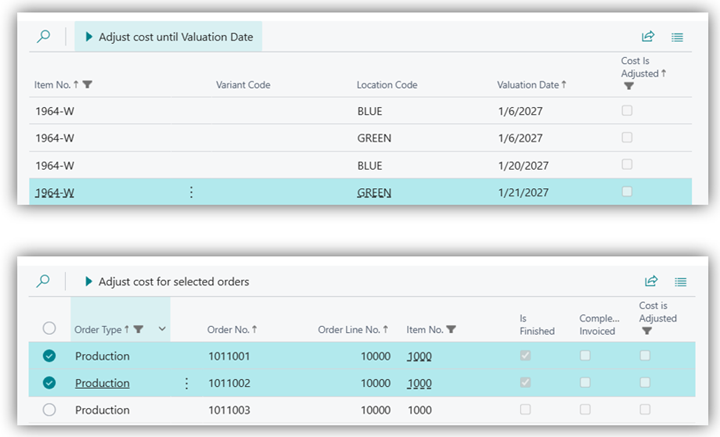Image resolution: width=720 pixels, height=437 pixels.
Task: Click the filter icon under Cost Is Adjusted in the top table
Action: coord(628,87)
